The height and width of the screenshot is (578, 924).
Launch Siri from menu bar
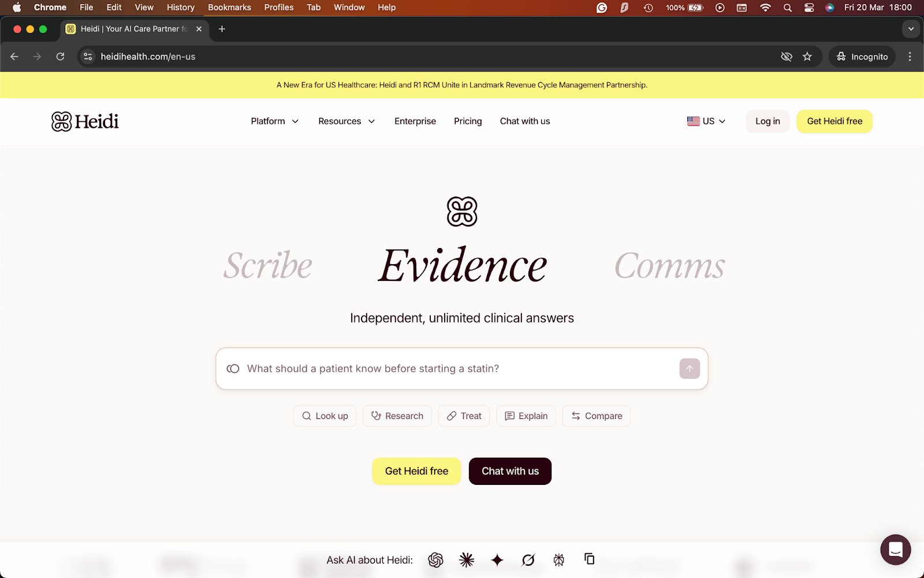pos(830,8)
